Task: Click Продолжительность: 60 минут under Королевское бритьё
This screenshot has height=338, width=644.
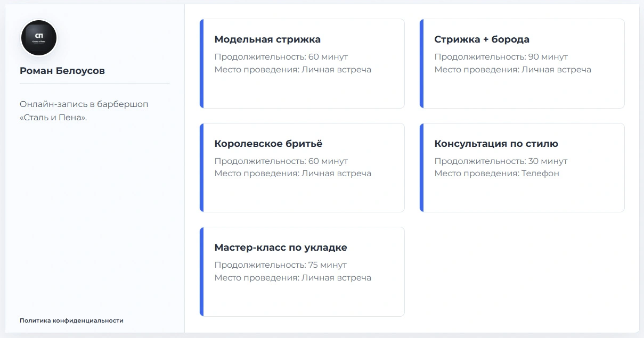Action: point(281,161)
